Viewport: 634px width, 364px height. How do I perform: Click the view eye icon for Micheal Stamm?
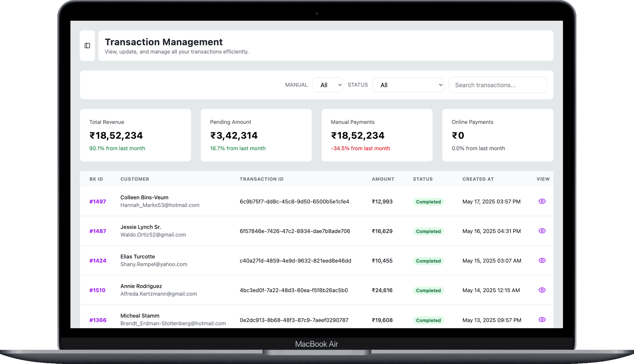click(542, 320)
